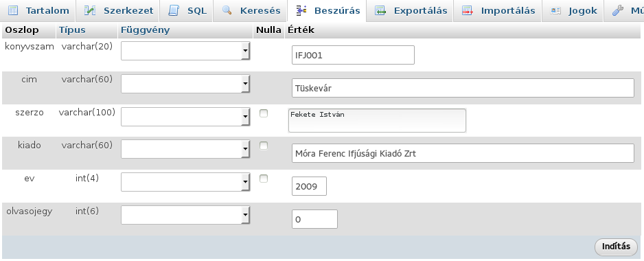Click the Keresés magnifier icon
Viewport: 644px width, 261px height.
click(227, 10)
